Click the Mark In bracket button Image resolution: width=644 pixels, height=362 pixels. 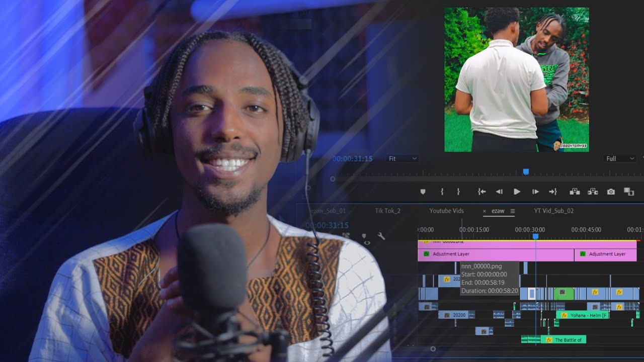442,192
